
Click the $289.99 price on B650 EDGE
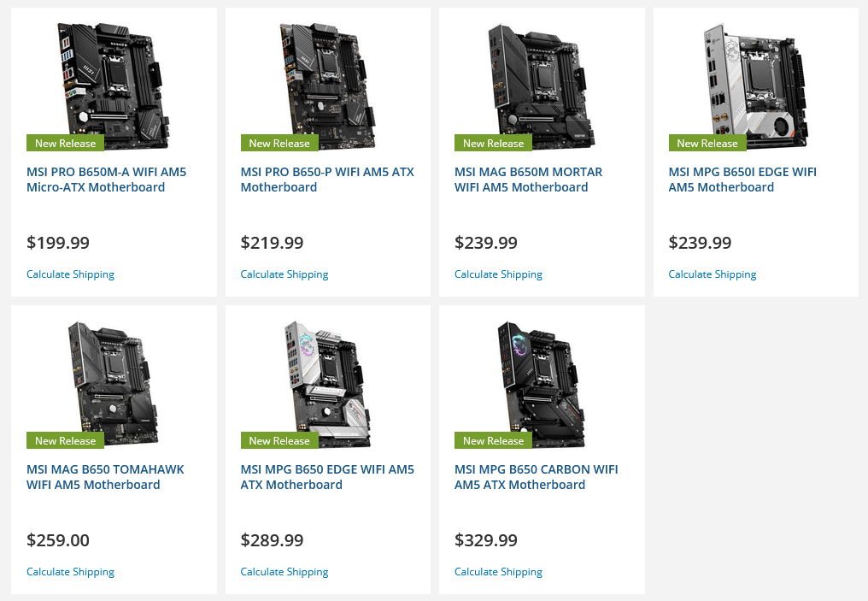pyautogui.click(x=272, y=540)
